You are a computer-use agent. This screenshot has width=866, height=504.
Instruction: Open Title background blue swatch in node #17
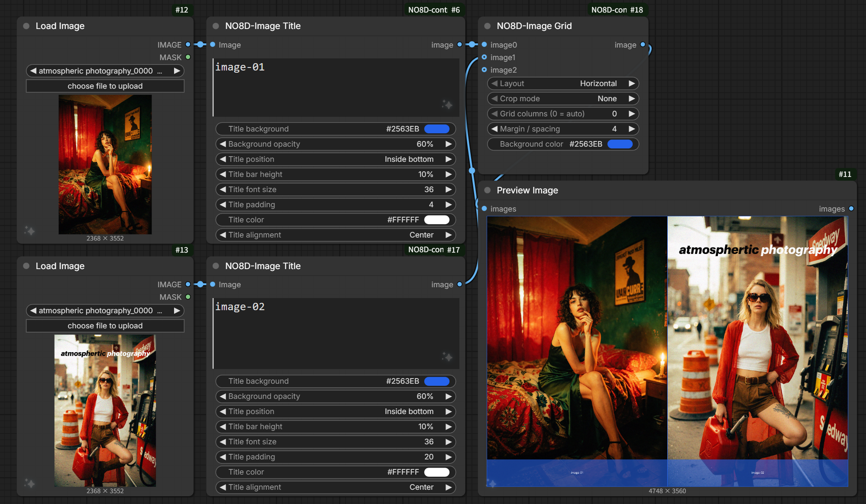click(x=437, y=381)
